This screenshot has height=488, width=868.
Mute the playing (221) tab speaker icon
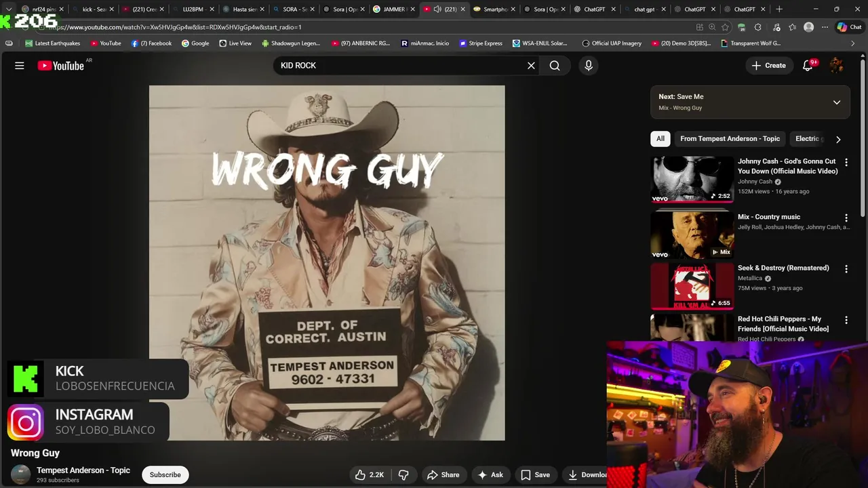coord(437,9)
